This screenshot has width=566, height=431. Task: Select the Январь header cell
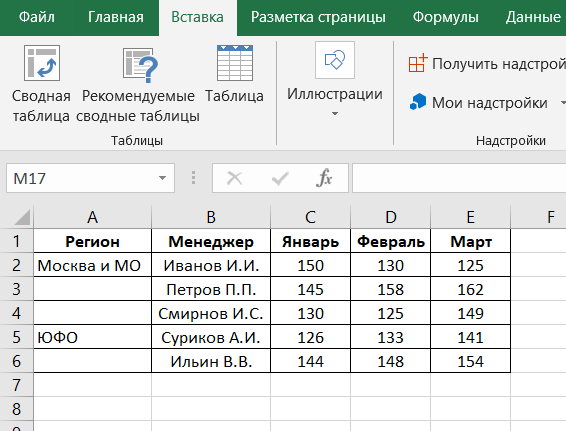310,241
